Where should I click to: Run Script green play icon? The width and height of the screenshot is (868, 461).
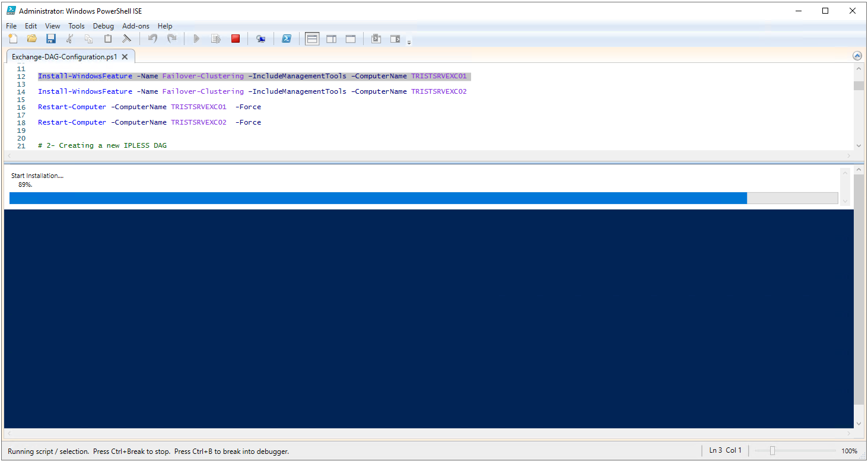197,39
